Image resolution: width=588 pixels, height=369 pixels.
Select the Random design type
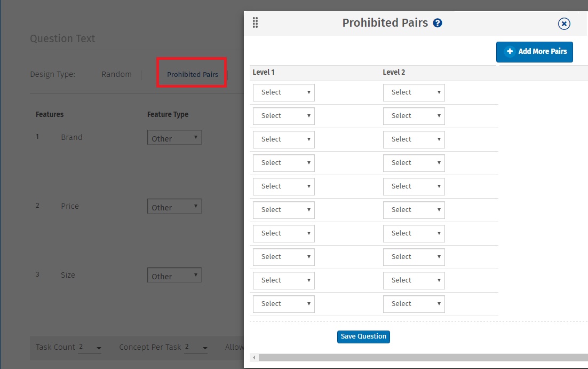(116, 74)
